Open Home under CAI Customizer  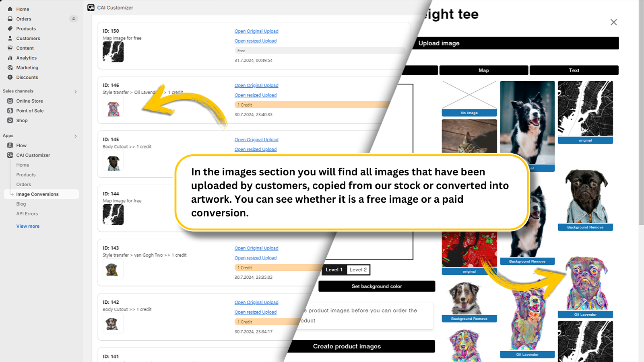[x=23, y=165]
